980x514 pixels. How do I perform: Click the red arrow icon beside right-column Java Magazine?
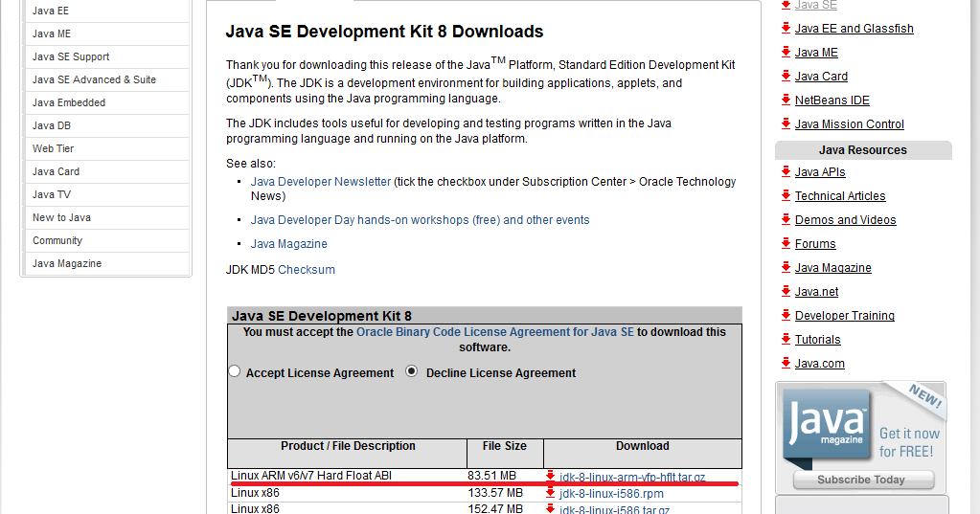[786, 267]
